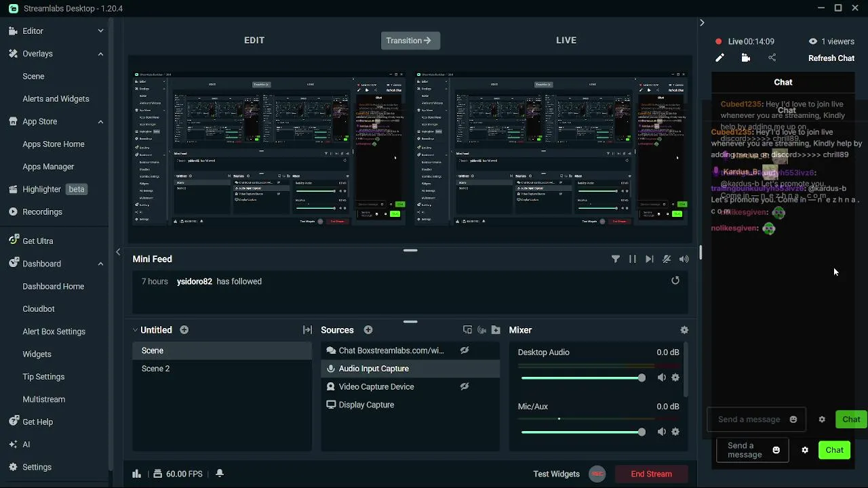The image size is (868, 488).
Task: Open Multistream page
Action: pyautogui.click(x=43, y=399)
